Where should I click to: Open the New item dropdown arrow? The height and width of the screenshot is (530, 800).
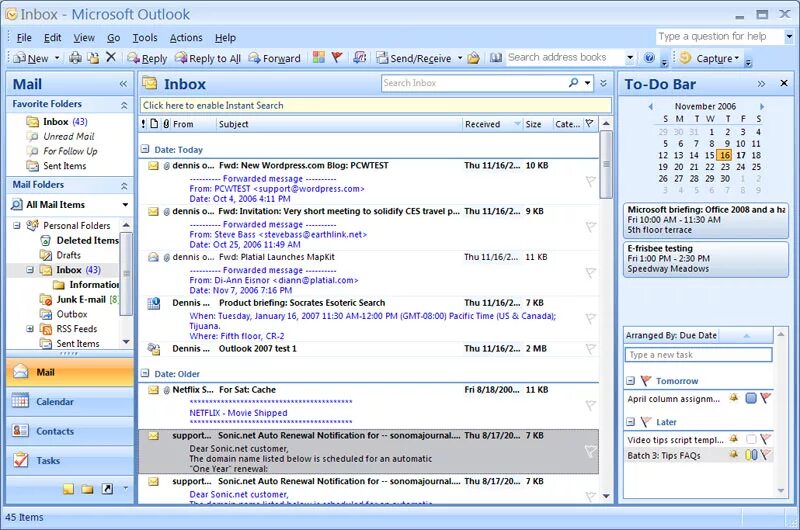click(x=57, y=58)
